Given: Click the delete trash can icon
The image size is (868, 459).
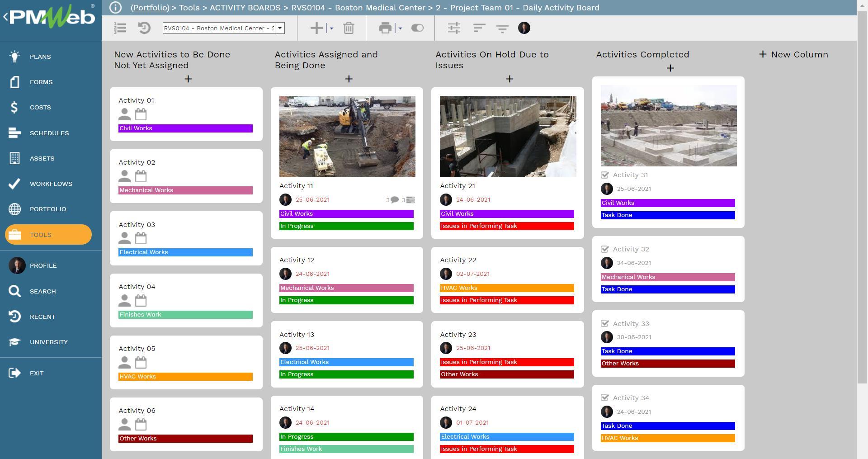Looking at the screenshot, I should pyautogui.click(x=349, y=28).
